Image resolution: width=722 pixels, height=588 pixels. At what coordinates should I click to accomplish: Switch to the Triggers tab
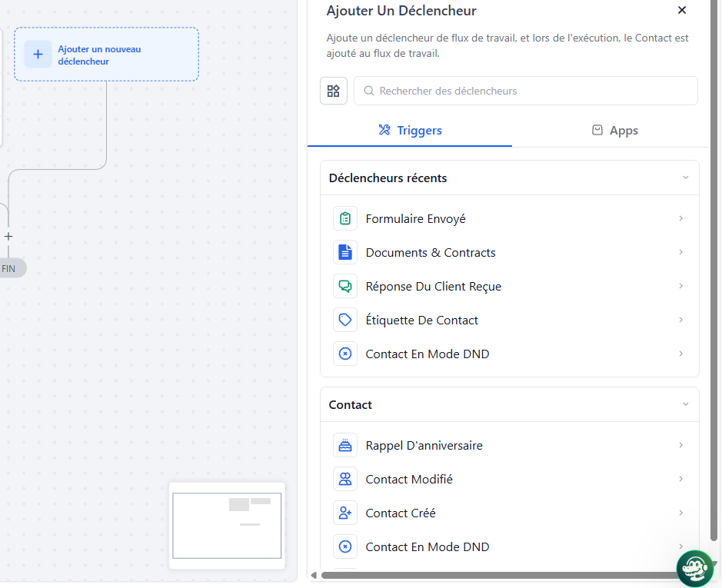(410, 131)
